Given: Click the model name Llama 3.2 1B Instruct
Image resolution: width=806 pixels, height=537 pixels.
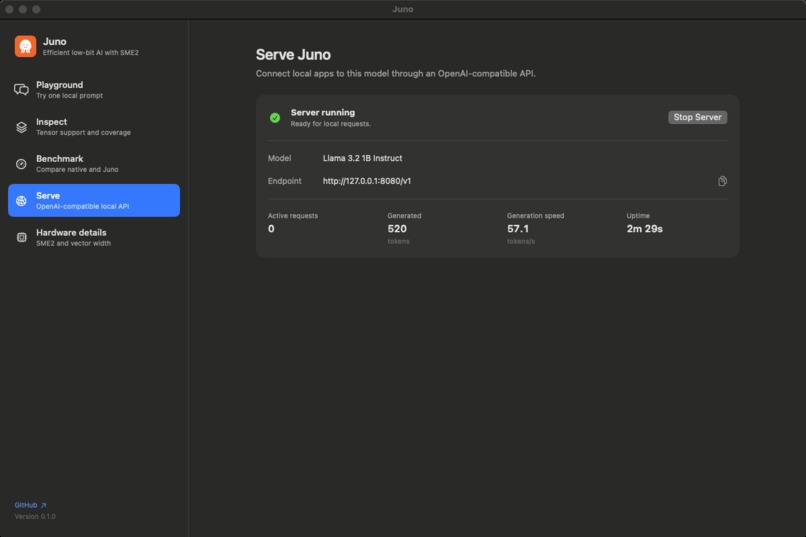Looking at the screenshot, I should (362, 158).
